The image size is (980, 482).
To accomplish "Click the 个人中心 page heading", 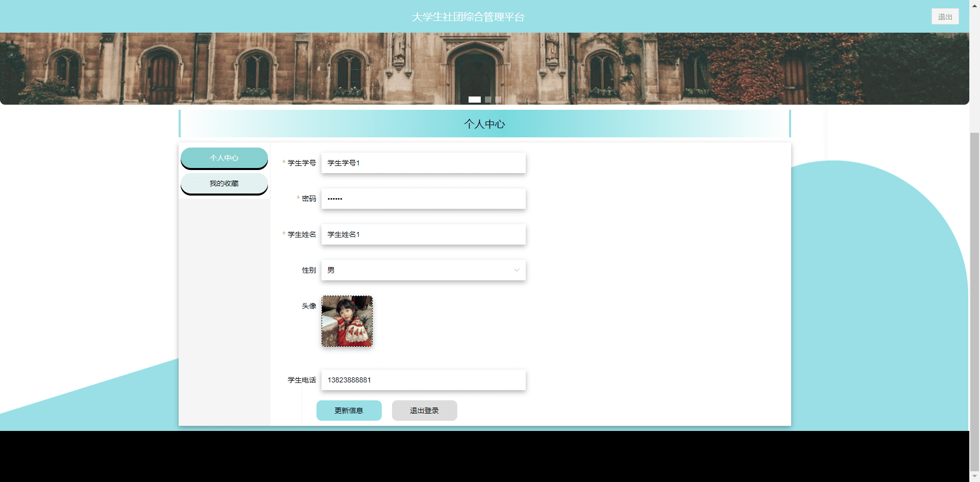I will click(x=484, y=124).
